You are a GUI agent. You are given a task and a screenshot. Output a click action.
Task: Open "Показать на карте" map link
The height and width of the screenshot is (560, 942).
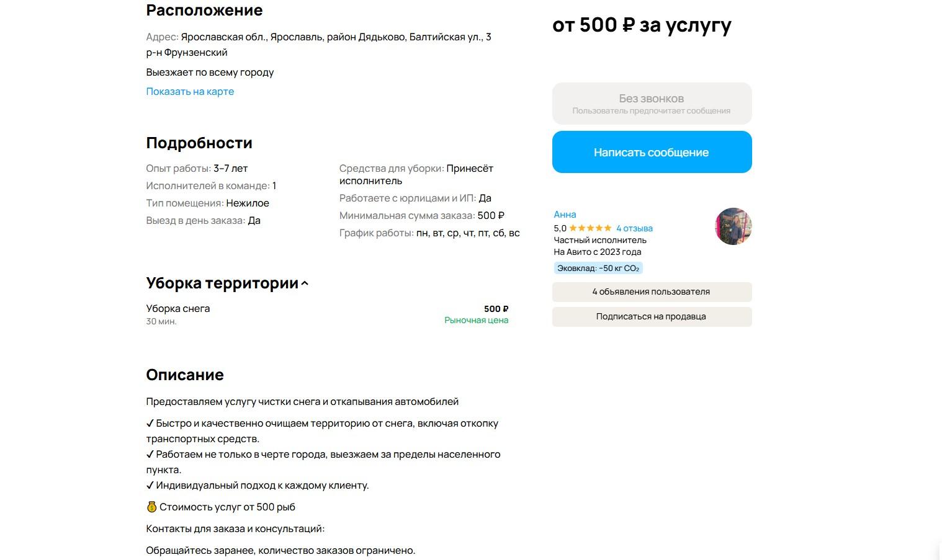(190, 92)
